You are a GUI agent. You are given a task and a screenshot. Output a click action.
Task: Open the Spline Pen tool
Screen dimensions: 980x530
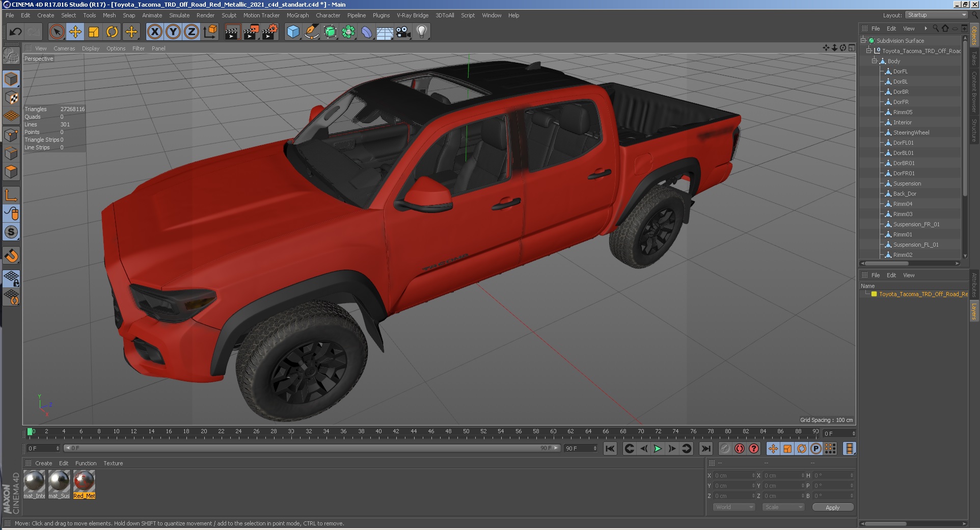(311, 32)
